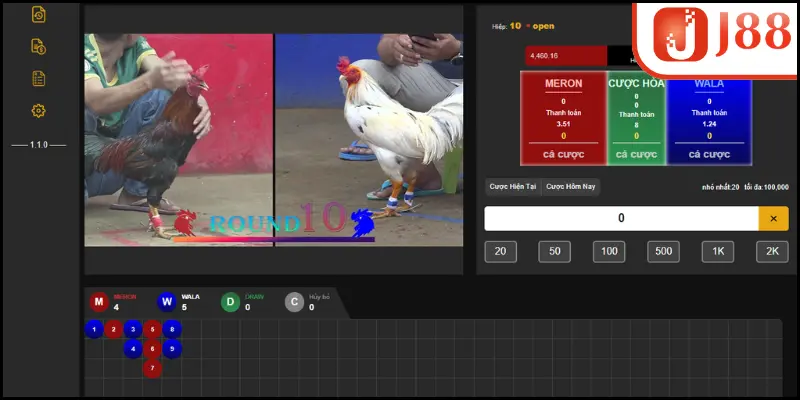Image resolution: width=800 pixels, height=400 pixels.
Task: Open the bet history clock-document sidebar icon
Action: [x=39, y=14]
